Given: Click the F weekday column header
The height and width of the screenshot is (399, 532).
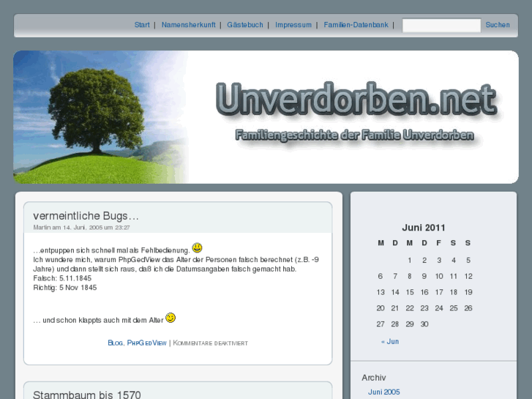Looking at the screenshot, I should (438, 243).
